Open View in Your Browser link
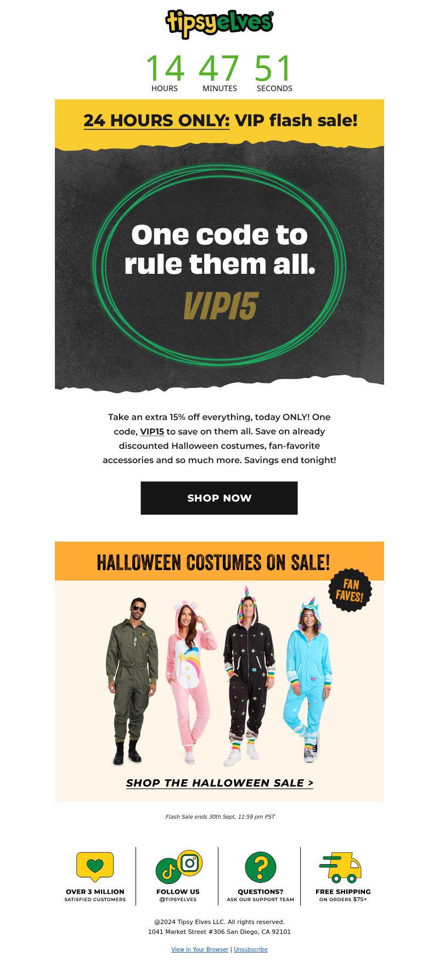Screen dimensions: 439x980 [200, 949]
